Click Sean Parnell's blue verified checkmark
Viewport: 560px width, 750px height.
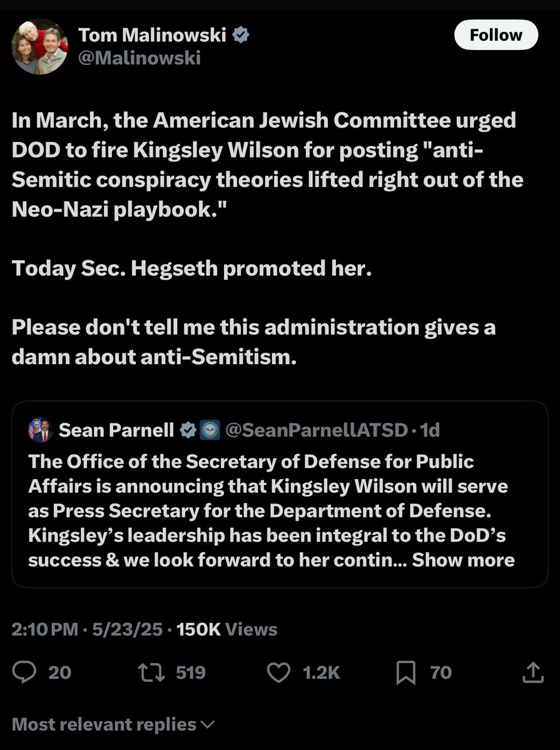click(188, 430)
